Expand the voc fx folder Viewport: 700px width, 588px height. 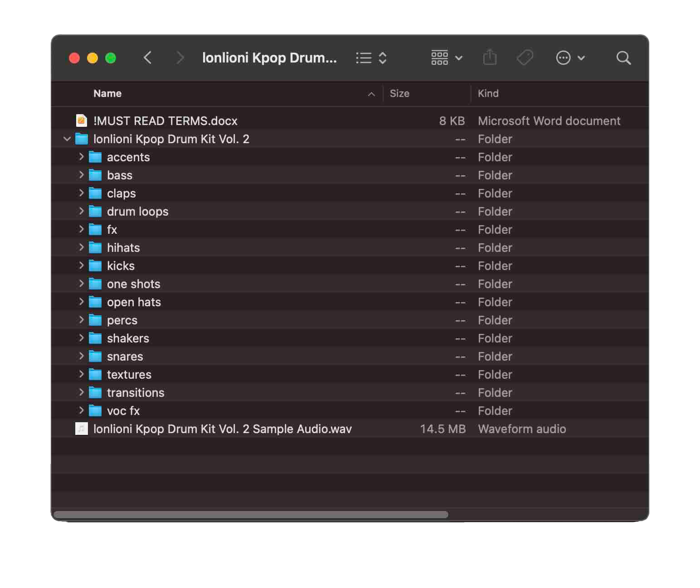[81, 410]
